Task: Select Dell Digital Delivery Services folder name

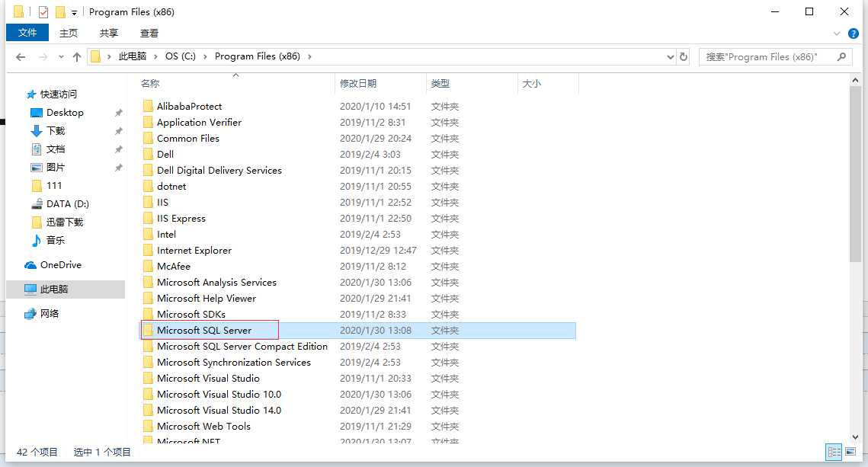Action: click(x=219, y=170)
